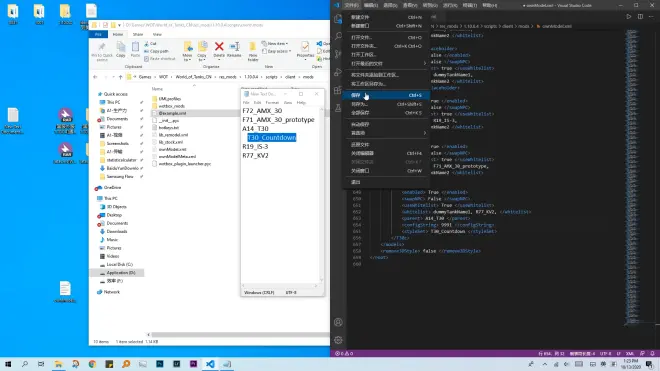Click the VS Code run file play icon
660x371 pixels.
click(x=628, y=17)
